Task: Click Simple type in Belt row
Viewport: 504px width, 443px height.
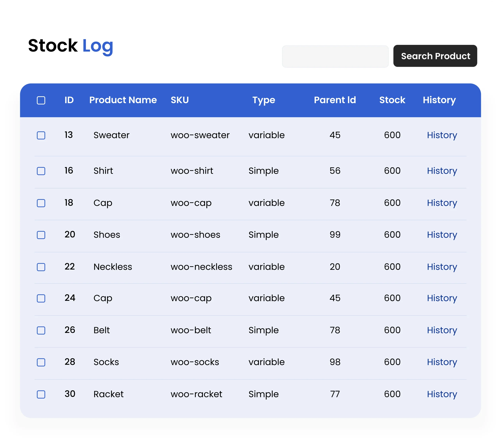Action: 263,331
